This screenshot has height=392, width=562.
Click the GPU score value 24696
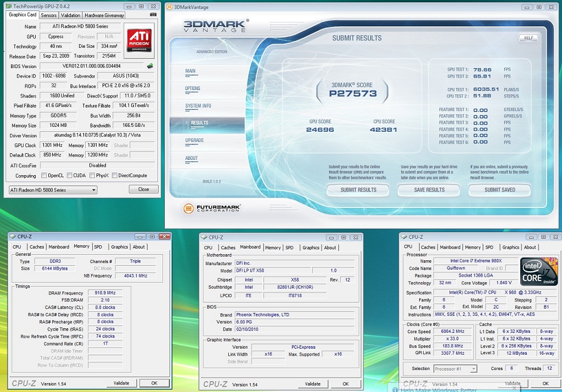point(320,130)
